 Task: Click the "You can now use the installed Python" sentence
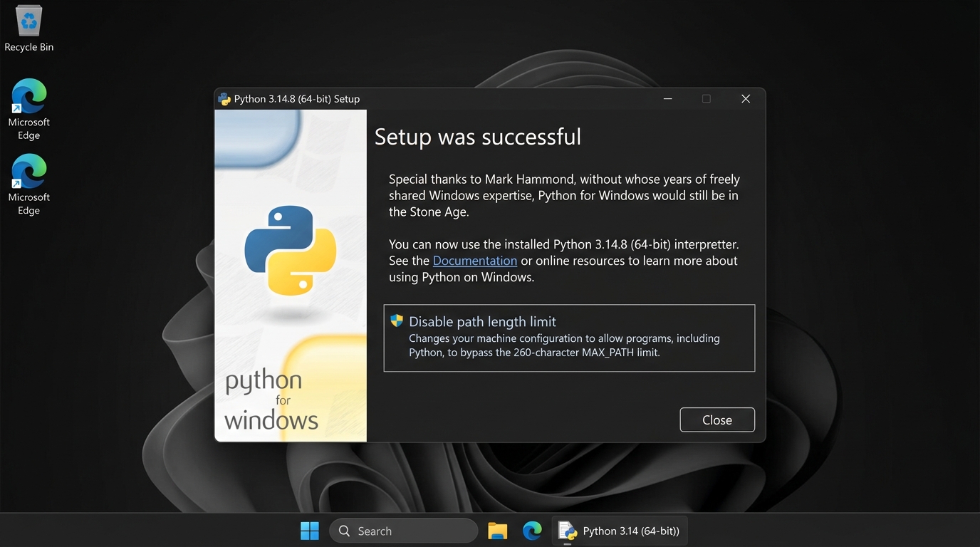click(x=564, y=244)
